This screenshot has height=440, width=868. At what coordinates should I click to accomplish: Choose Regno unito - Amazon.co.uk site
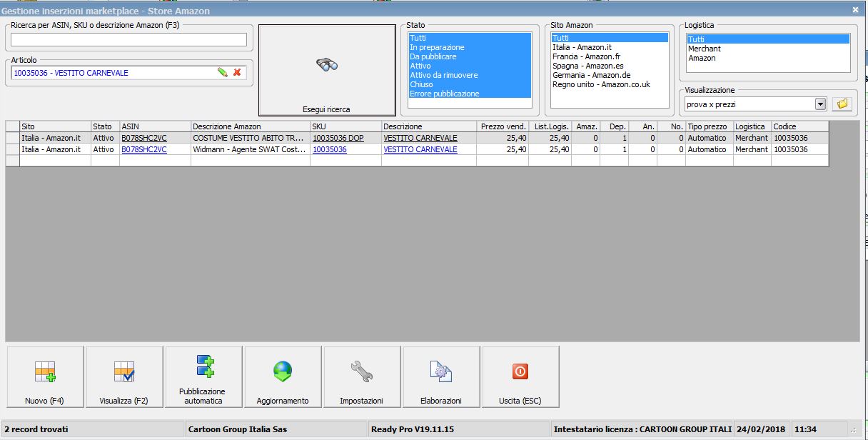[x=610, y=84]
